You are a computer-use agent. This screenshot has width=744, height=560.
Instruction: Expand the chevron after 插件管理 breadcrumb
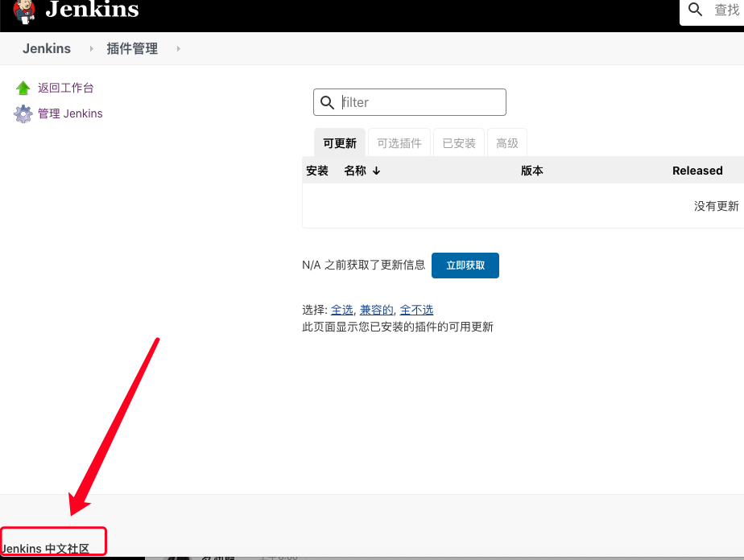point(179,48)
